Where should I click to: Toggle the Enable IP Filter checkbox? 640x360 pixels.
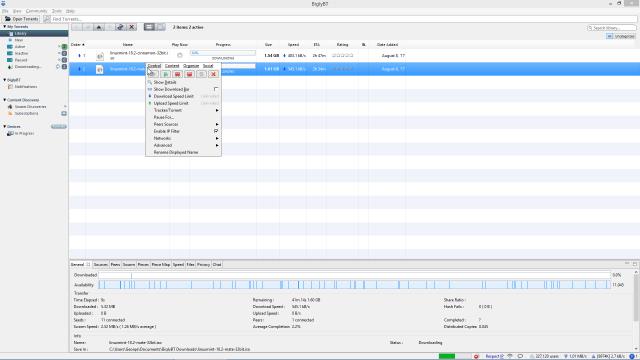pyautogui.click(x=216, y=131)
